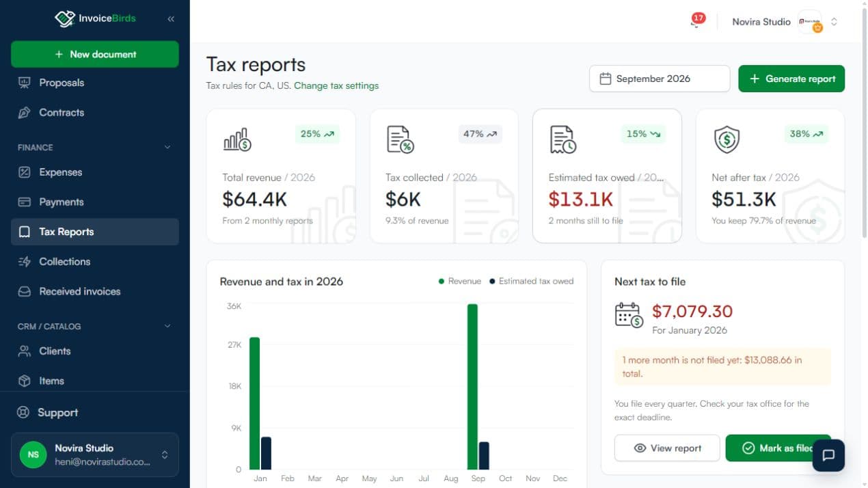Go to Clients list
Screen dimensions: 868x488
[x=95, y=351]
